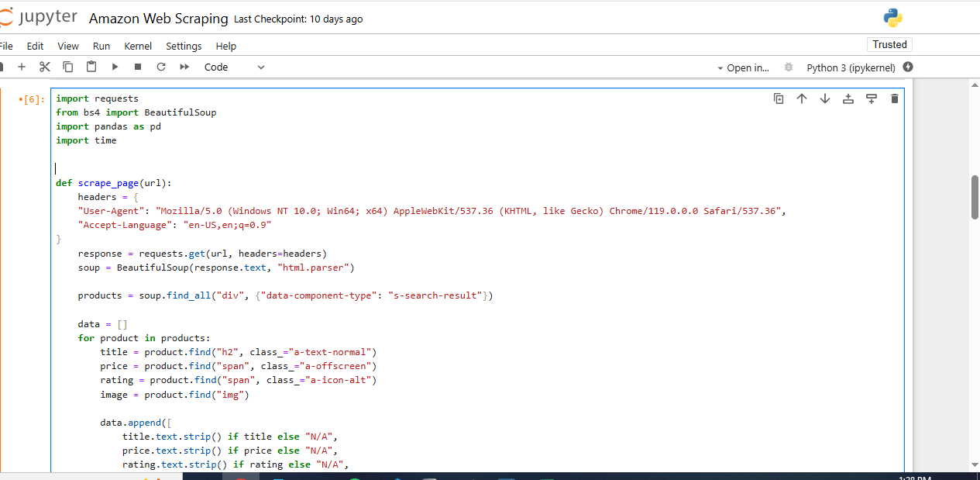Click the 'soup = BeautifulSoup' line

pyautogui.click(x=216, y=268)
